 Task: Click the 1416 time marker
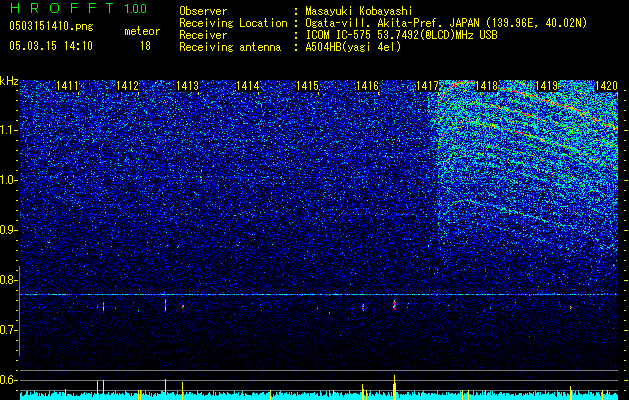367,86
